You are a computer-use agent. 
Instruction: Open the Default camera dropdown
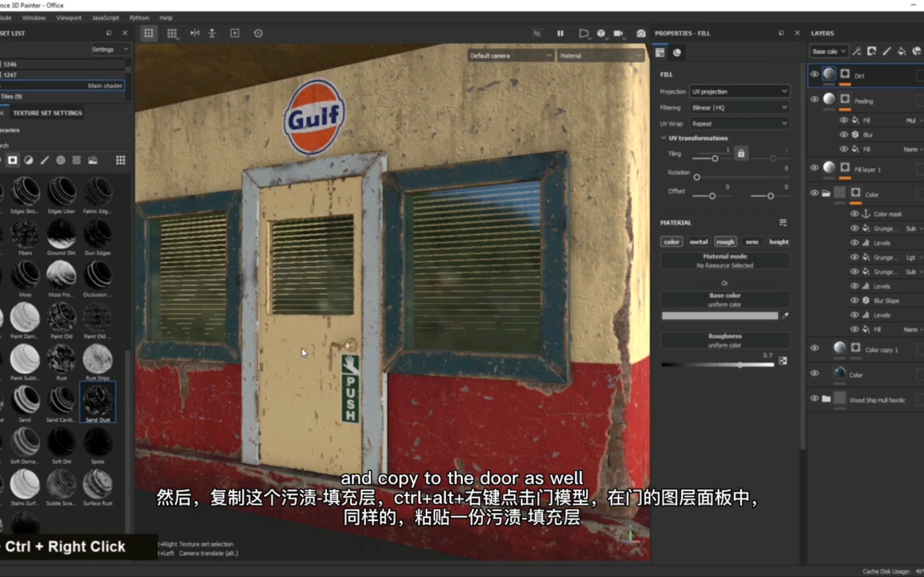pos(510,56)
